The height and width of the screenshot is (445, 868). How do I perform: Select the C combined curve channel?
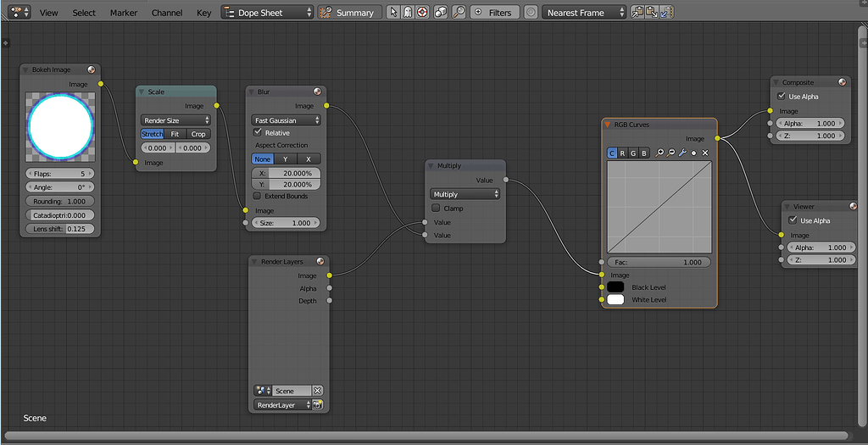click(612, 153)
